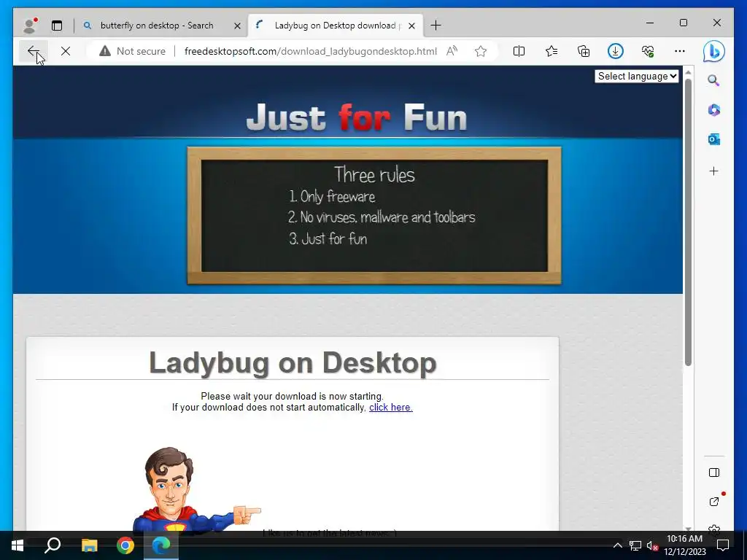
Task: Open the tab actions menu icon
Action: click(57, 26)
